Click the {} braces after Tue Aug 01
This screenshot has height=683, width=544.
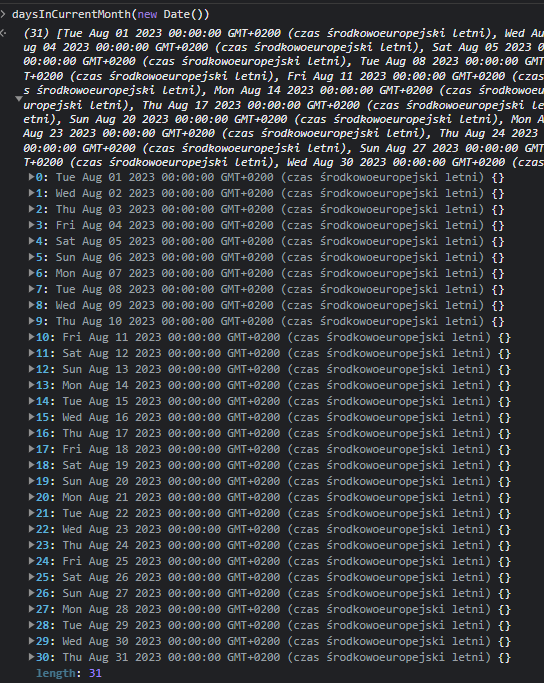(x=498, y=178)
